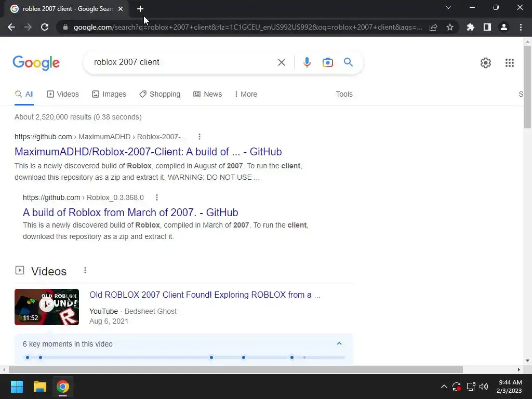Open Google quick settings gear
The height and width of the screenshot is (399, 532).
click(x=486, y=63)
